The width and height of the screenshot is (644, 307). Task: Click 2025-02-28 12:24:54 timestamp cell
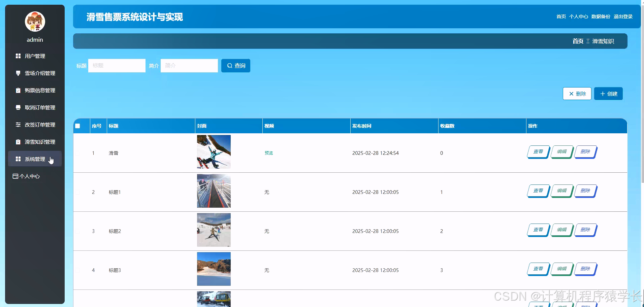click(x=376, y=153)
